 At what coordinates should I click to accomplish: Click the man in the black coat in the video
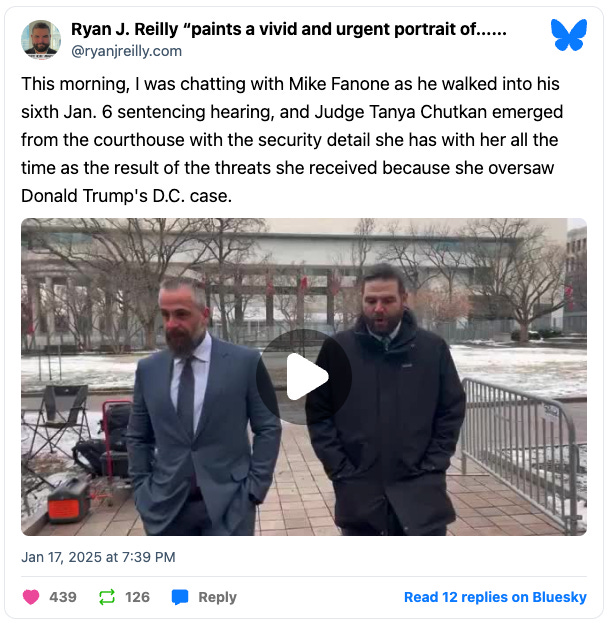[x=385, y=401]
